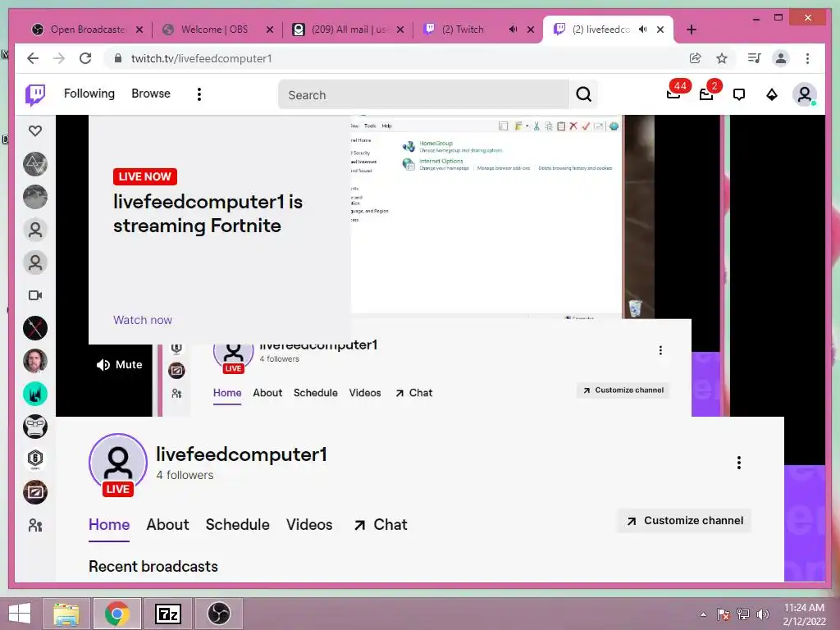840x630 pixels.
Task: Select the Home tab of the channel
Action: coord(109,524)
